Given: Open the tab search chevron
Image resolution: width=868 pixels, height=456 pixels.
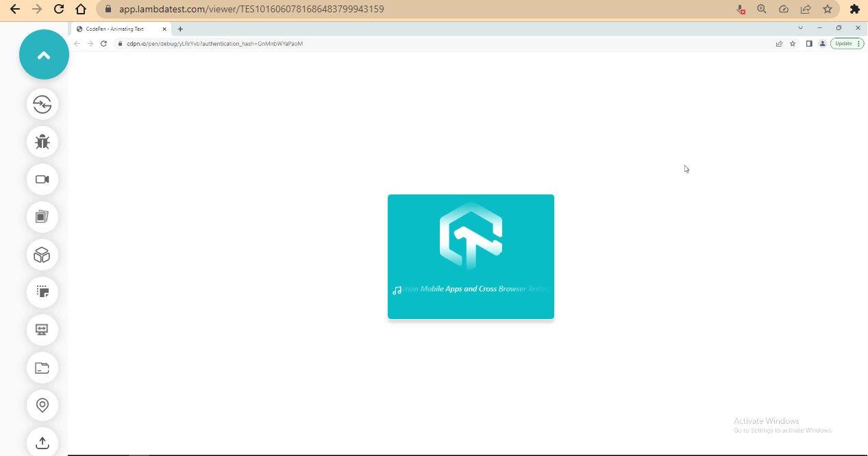Looking at the screenshot, I should pos(800,28).
